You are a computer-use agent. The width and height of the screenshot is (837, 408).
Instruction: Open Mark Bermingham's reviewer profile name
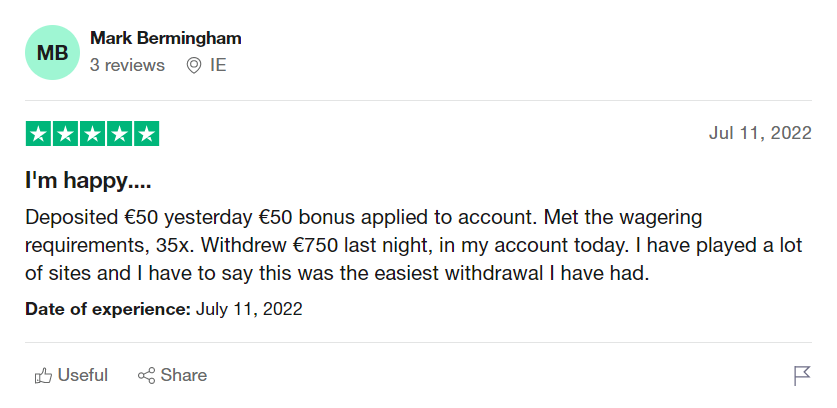[165, 38]
